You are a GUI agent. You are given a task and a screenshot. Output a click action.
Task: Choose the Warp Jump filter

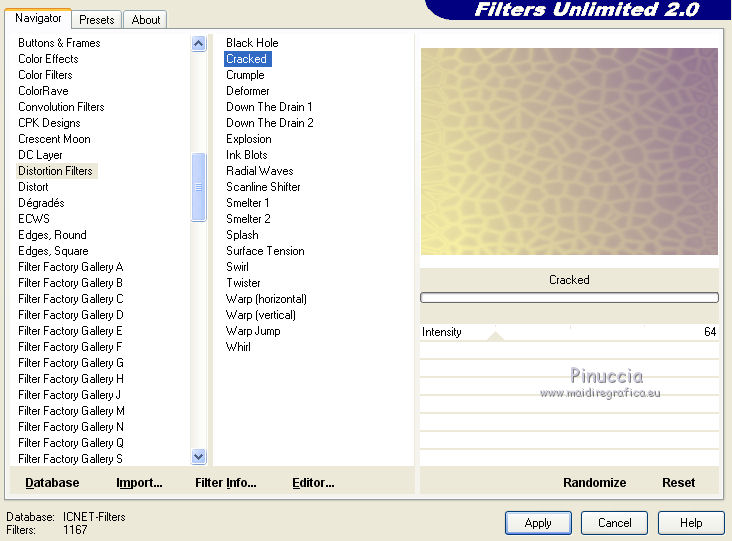[x=253, y=330]
